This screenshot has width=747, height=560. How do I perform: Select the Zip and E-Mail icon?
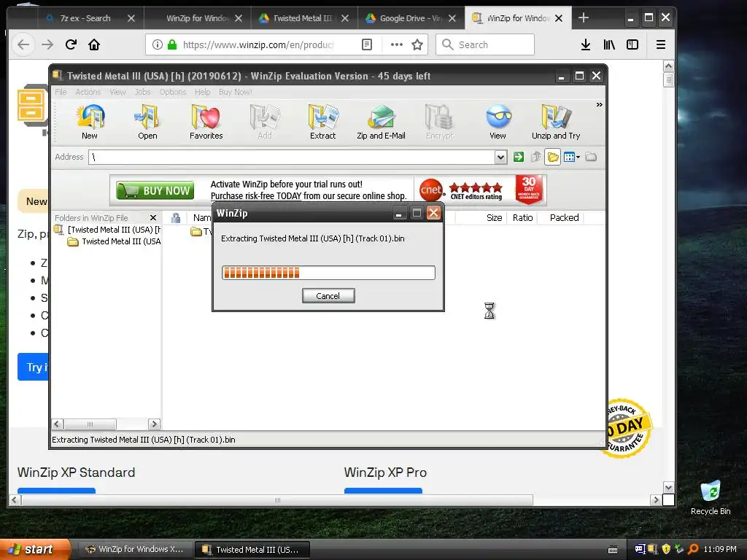pos(381,122)
